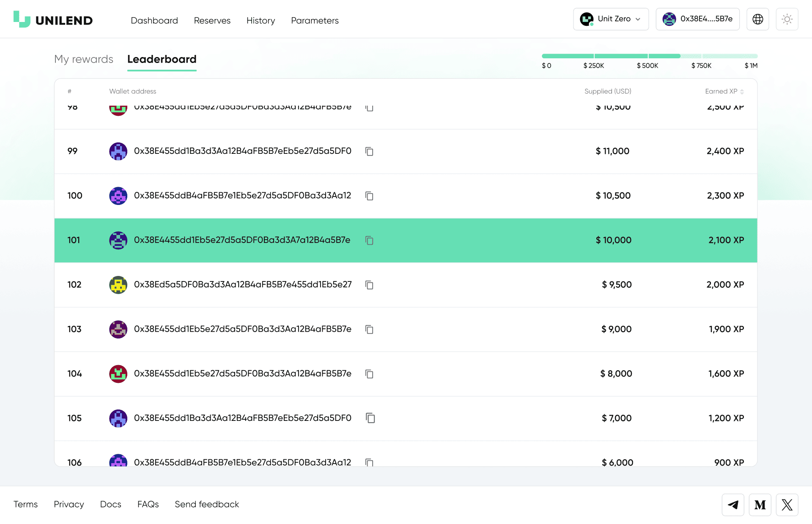Image resolution: width=812 pixels, height=524 pixels.
Task: Open the Medium blog icon
Action: (x=760, y=505)
